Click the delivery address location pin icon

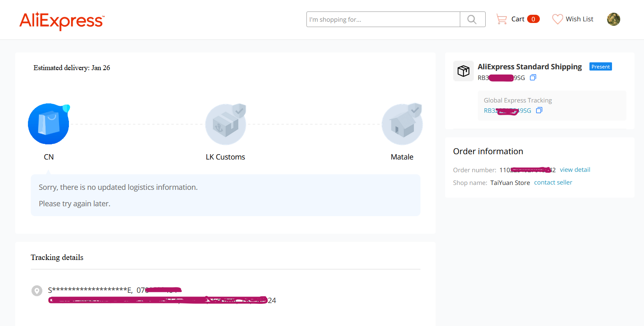(37, 291)
